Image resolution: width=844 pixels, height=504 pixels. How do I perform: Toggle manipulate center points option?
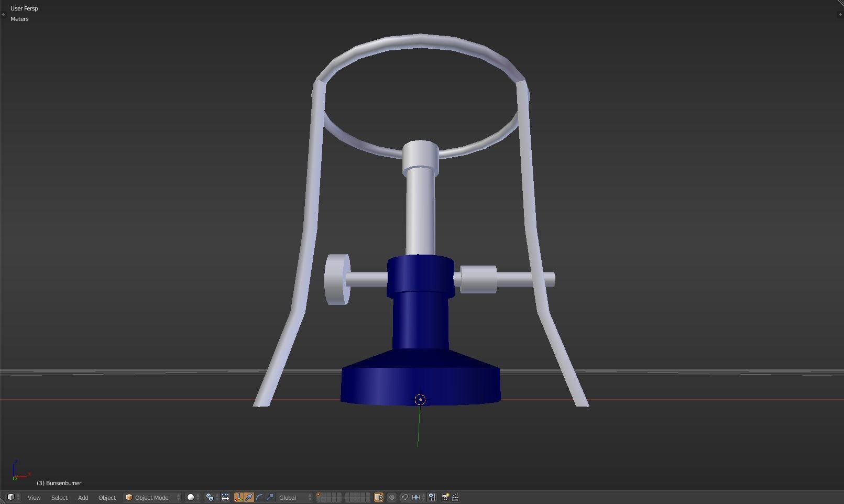225,497
